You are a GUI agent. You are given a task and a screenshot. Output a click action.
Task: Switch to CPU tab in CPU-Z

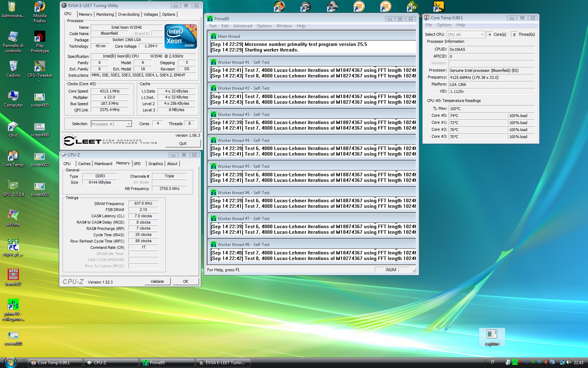click(x=67, y=164)
